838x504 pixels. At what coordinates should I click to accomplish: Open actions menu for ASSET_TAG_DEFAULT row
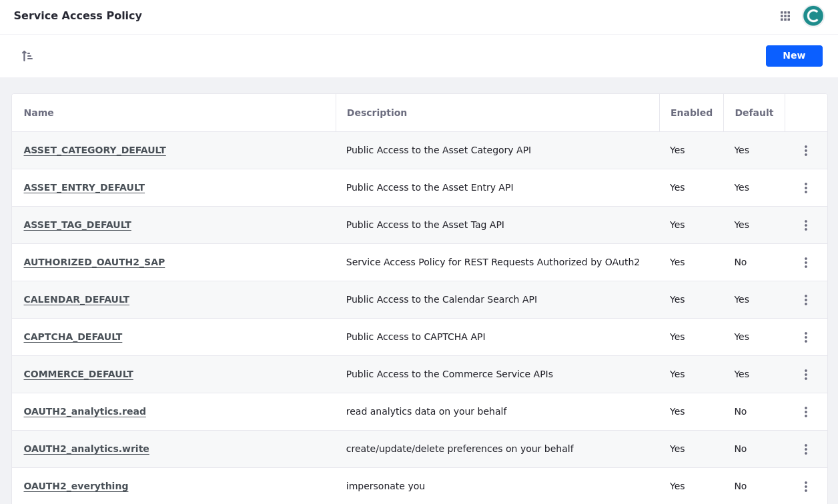(x=805, y=225)
